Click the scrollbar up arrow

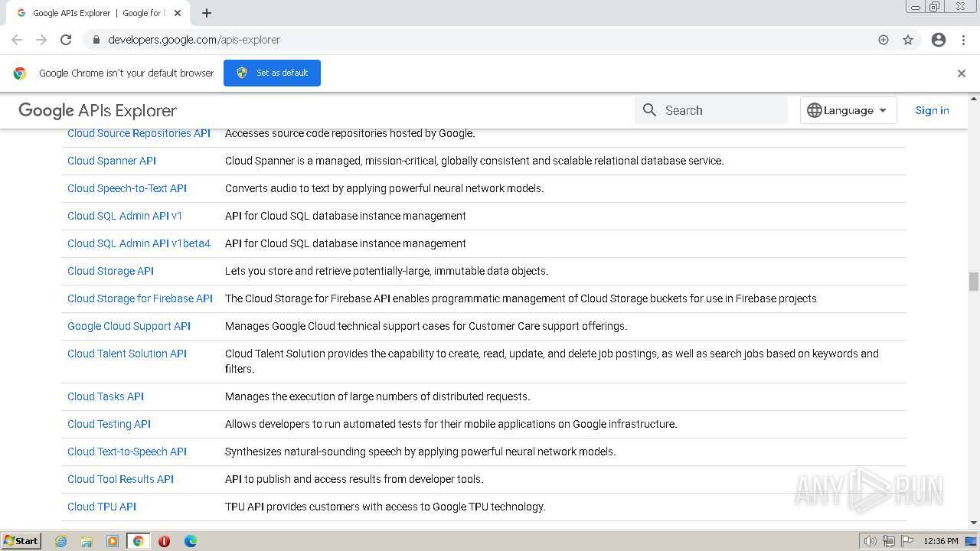(x=974, y=99)
